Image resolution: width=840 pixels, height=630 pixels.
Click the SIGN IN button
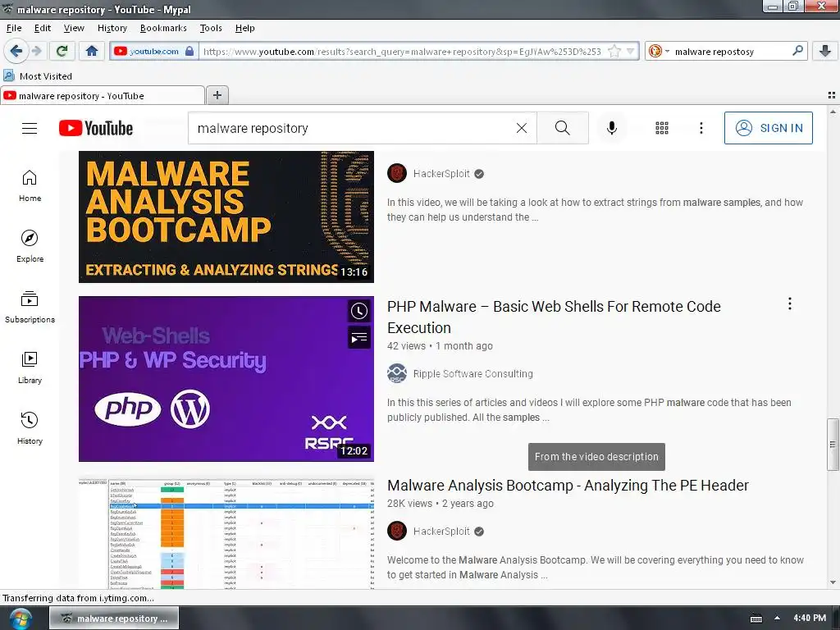[x=768, y=128]
